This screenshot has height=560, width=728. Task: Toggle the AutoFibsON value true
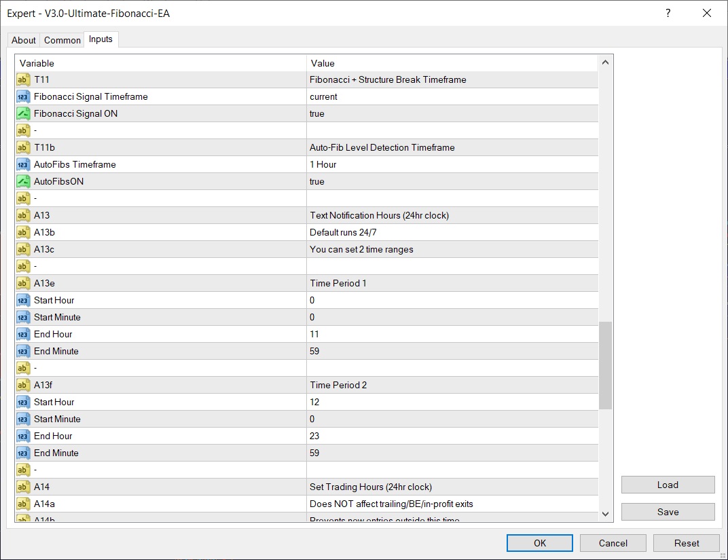coord(452,181)
